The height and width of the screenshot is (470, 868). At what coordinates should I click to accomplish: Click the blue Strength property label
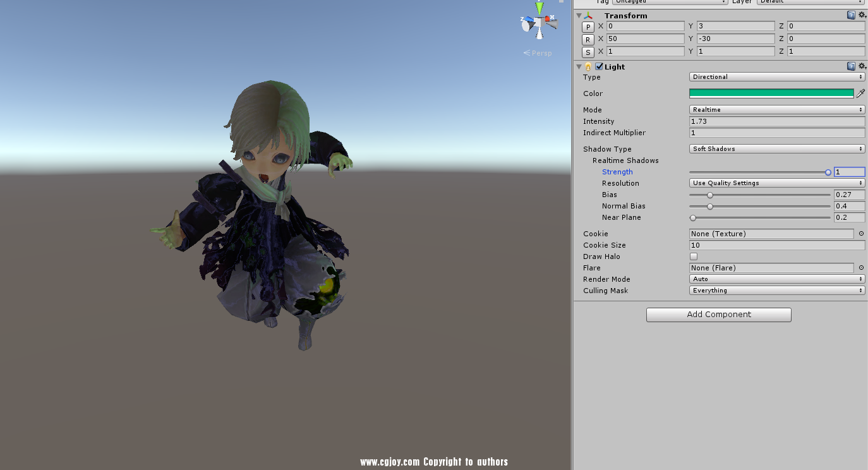[617, 172]
